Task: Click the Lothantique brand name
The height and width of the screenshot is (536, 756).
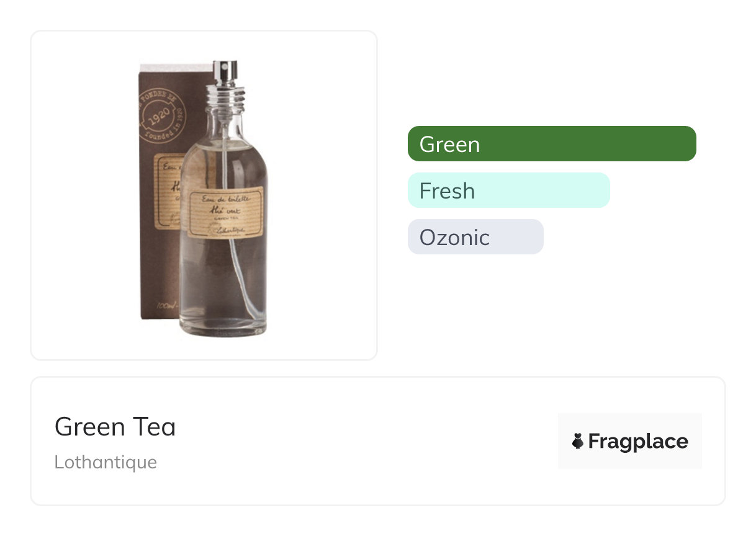Action: [x=106, y=462]
